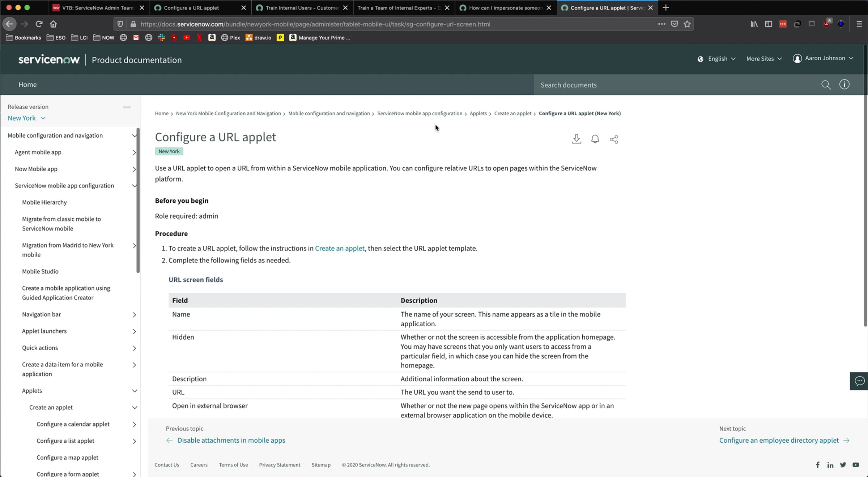Open Aaron Johnson account menu
The width and height of the screenshot is (868, 477).
coord(823,59)
